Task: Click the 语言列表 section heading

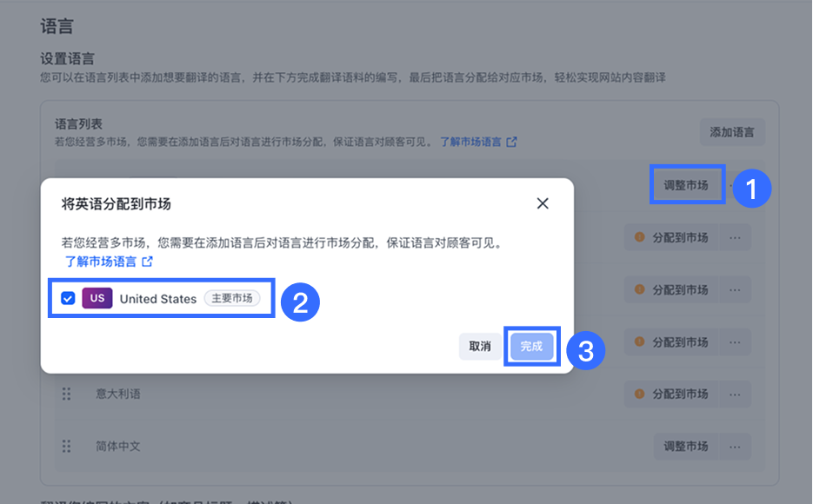Action: point(79,123)
